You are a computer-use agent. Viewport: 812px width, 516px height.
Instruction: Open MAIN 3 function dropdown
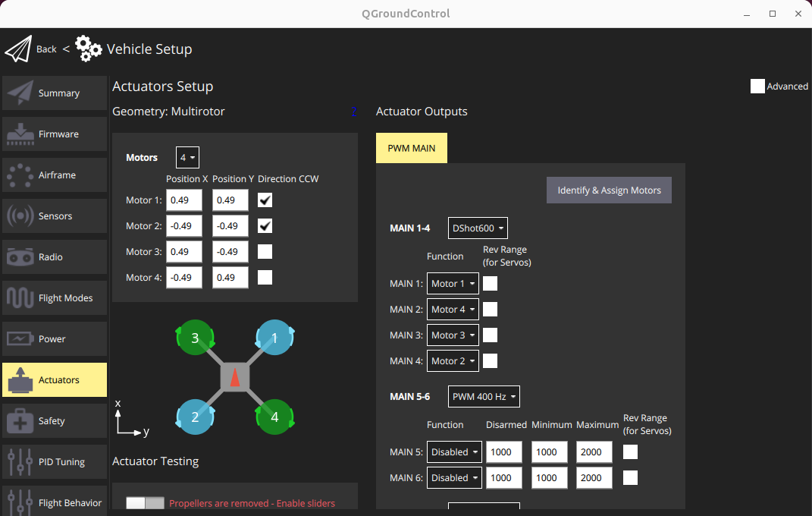[453, 335]
